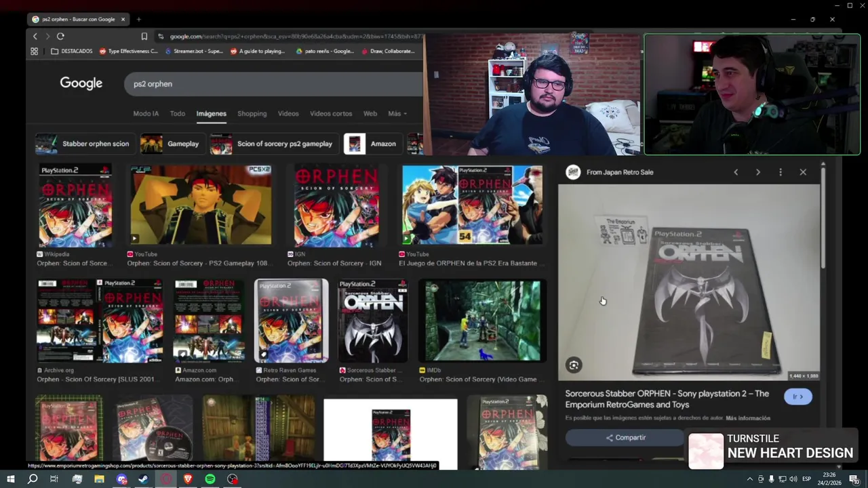868x488 pixels.
Task: Open the DESTACADOS bookmarks folder
Action: click(72, 51)
